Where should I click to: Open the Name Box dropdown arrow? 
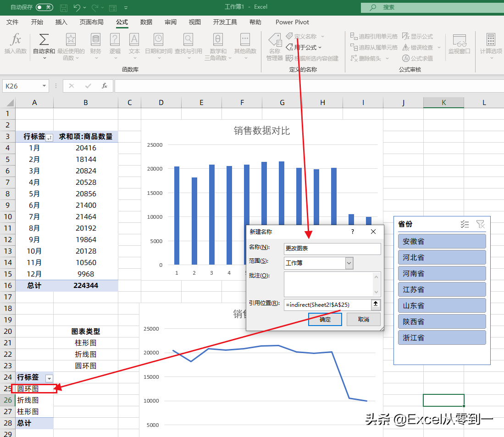(44, 86)
